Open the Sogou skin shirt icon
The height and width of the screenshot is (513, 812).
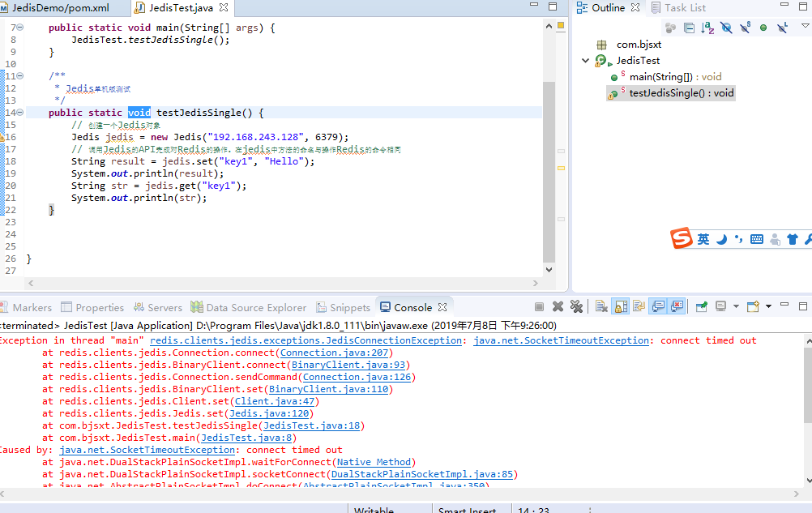pos(793,239)
